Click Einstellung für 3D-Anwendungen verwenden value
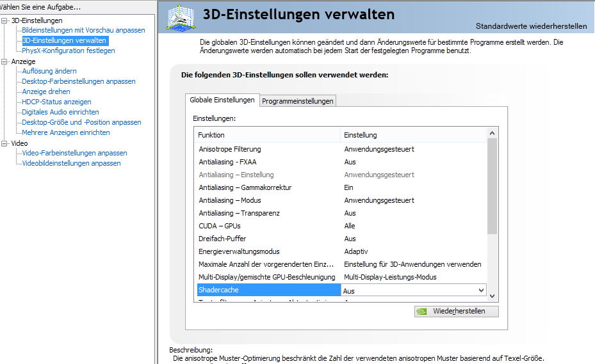This screenshot has width=595, height=364. (x=412, y=264)
